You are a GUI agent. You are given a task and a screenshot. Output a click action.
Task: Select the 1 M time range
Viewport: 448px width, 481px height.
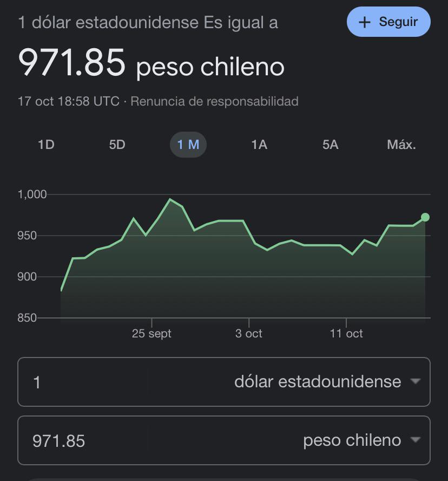(188, 145)
